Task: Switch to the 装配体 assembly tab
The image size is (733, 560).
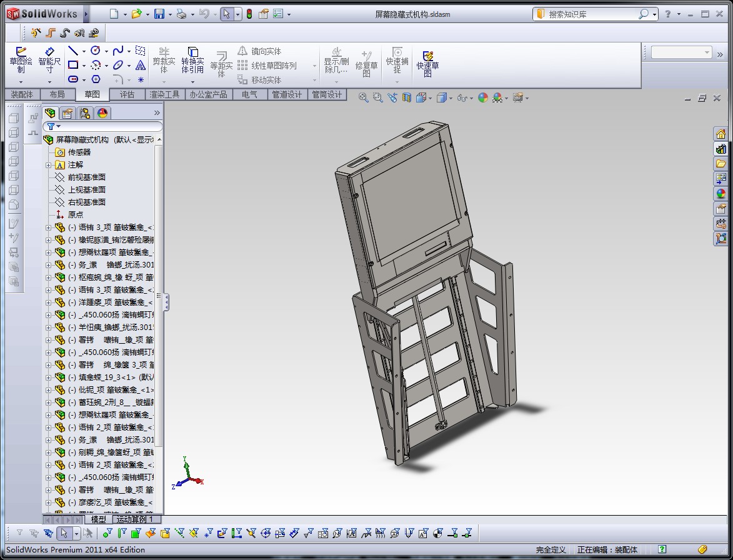Action: point(22,94)
